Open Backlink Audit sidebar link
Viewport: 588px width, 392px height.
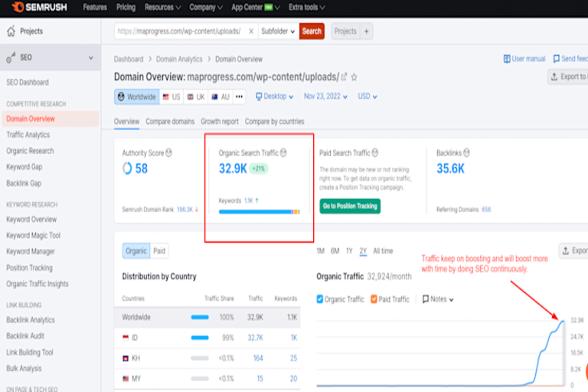[25, 336]
